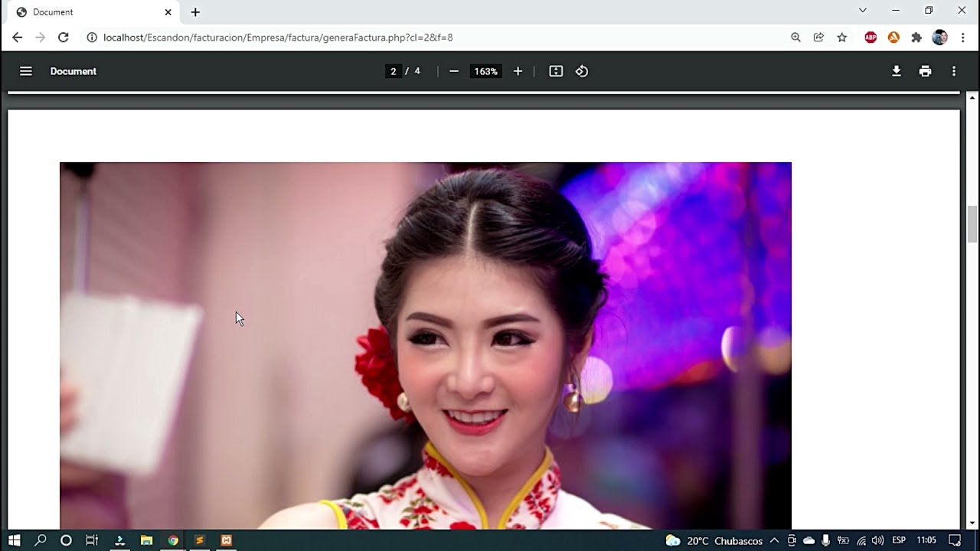The height and width of the screenshot is (551, 980).
Task: Open XAMPP from the taskbar
Action: click(226, 540)
